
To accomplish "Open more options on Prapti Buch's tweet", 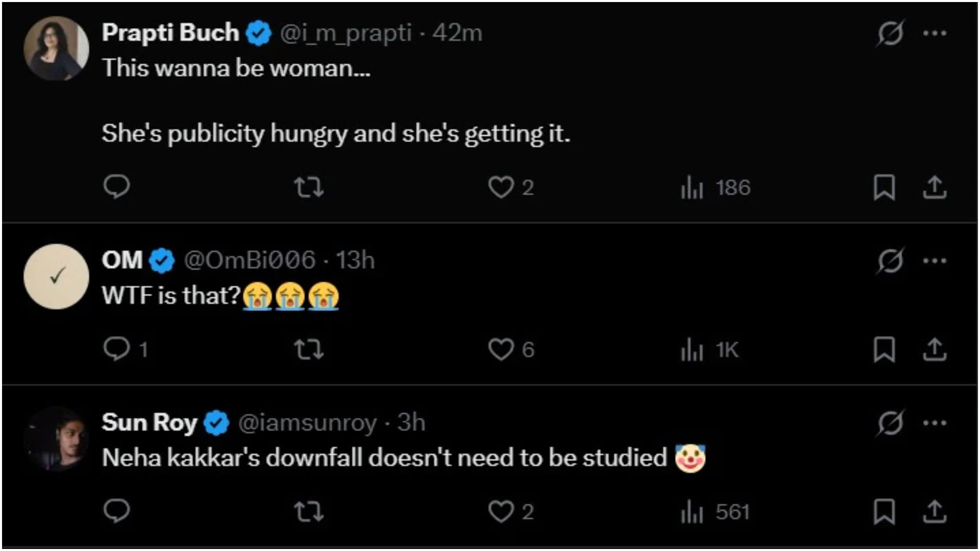I will (x=935, y=33).
